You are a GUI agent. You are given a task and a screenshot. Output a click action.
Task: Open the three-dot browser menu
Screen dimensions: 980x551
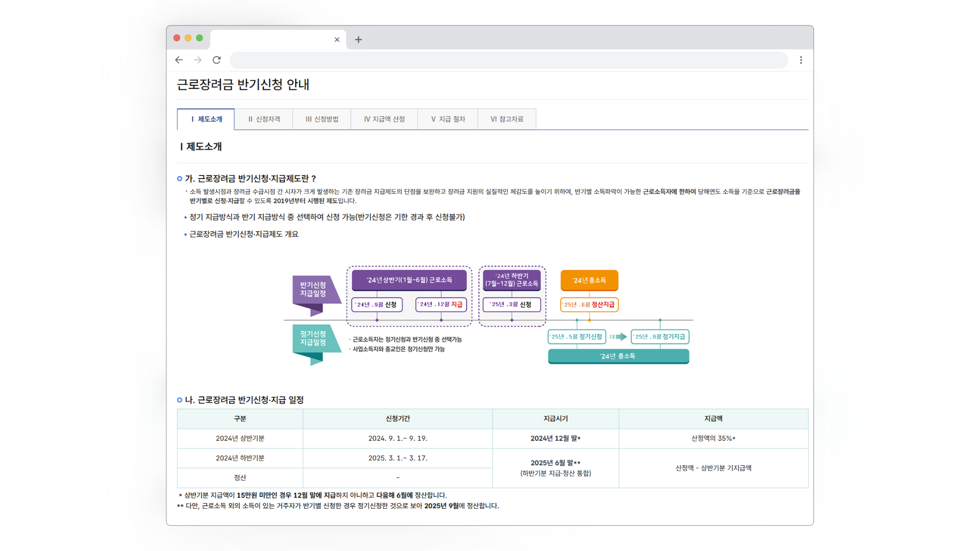(x=801, y=60)
